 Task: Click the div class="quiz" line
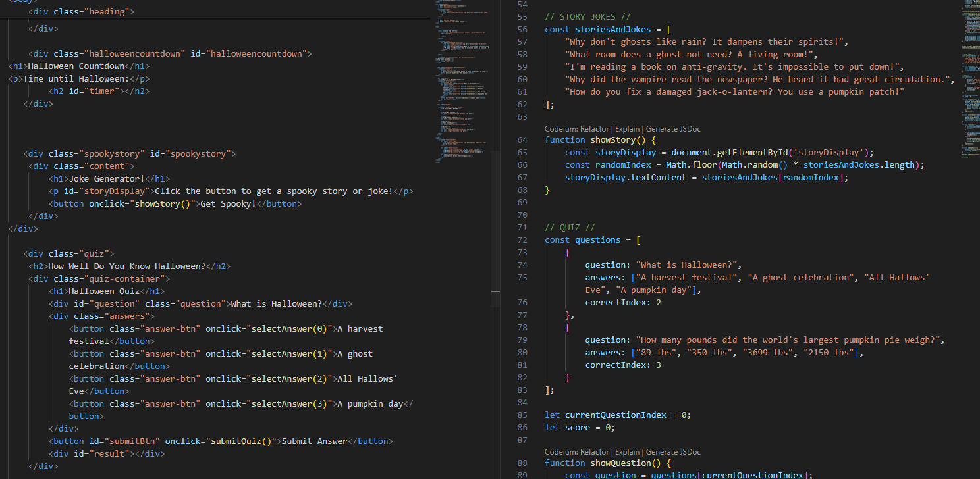68,254
